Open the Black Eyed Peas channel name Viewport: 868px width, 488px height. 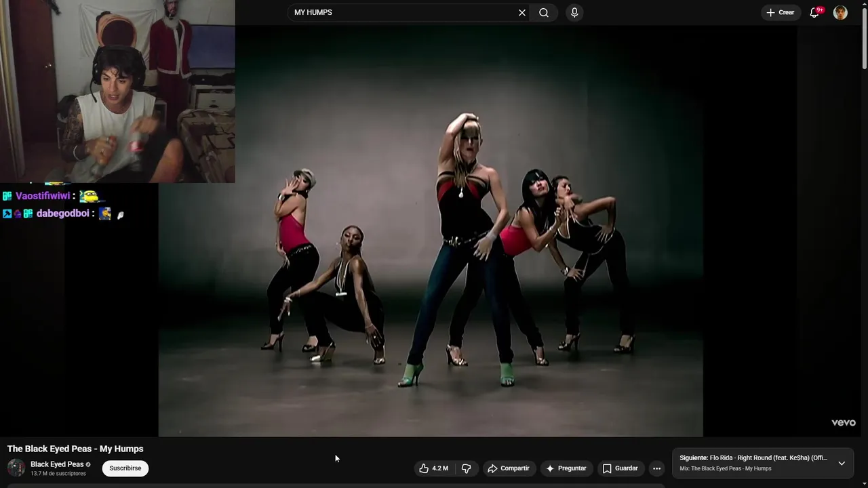click(57, 464)
